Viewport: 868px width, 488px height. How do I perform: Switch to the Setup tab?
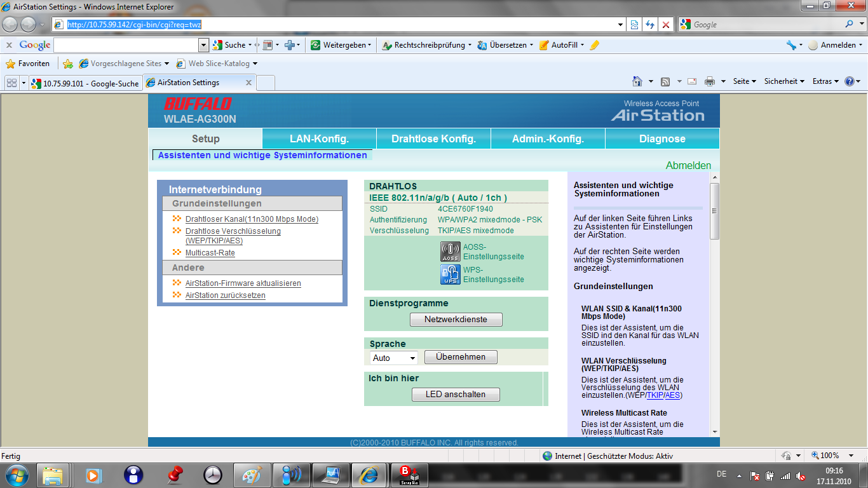tap(205, 139)
